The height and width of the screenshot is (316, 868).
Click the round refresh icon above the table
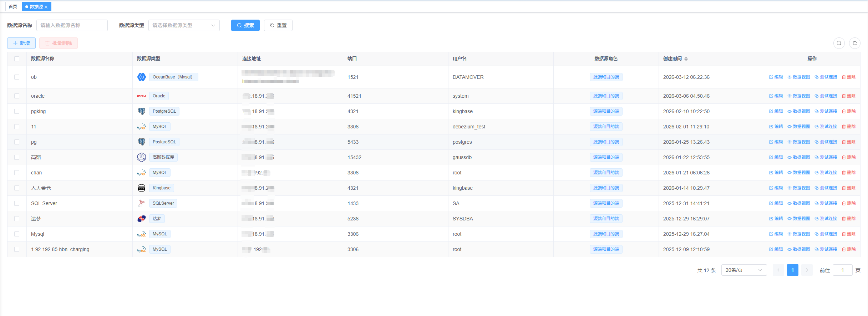[x=854, y=43]
